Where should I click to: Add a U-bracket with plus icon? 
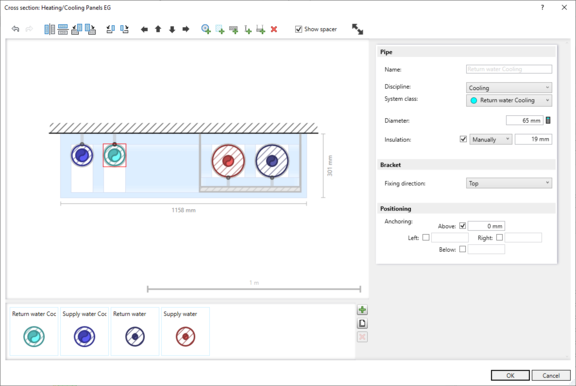click(x=260, y=29)
